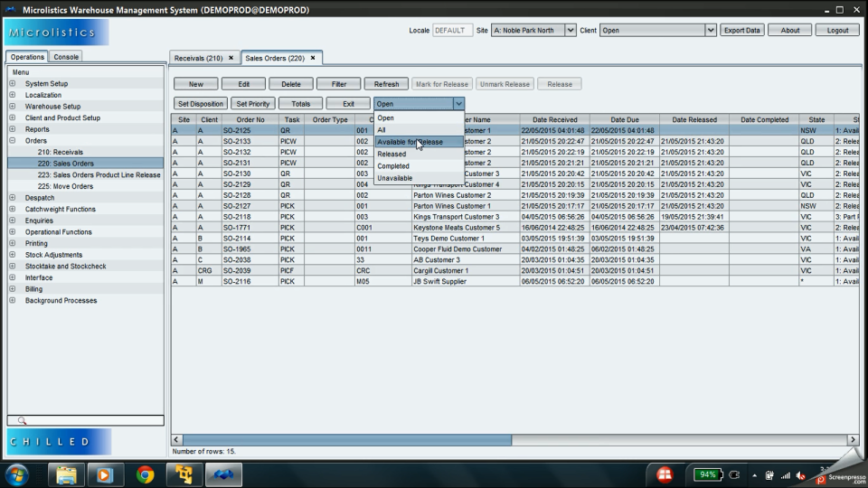Click Set Priority button
868x488 pixels.
coord(253,103)
